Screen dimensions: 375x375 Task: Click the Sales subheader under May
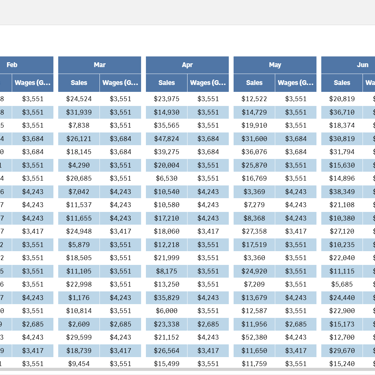pos(254,83)
